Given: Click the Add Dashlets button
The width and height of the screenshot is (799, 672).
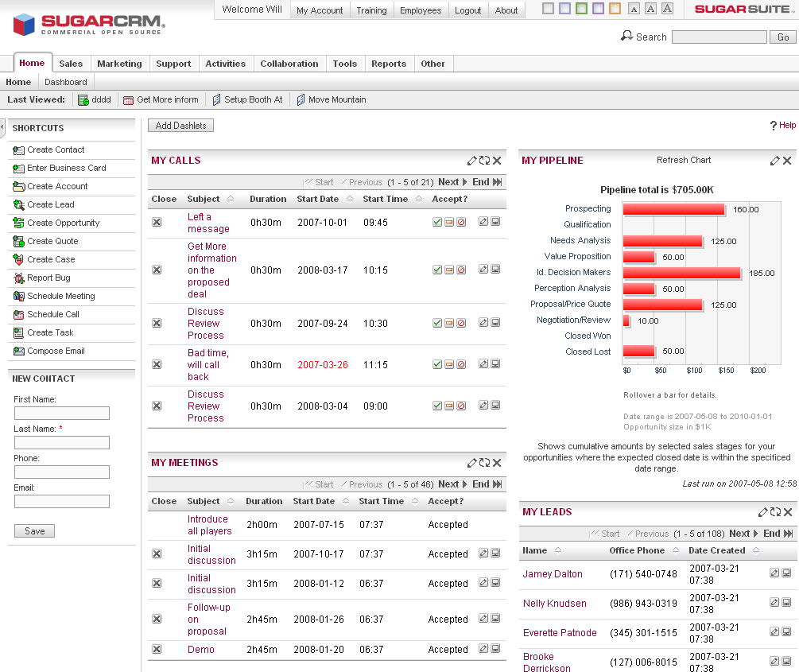Looking at the screenshot, I should point(180,126).
